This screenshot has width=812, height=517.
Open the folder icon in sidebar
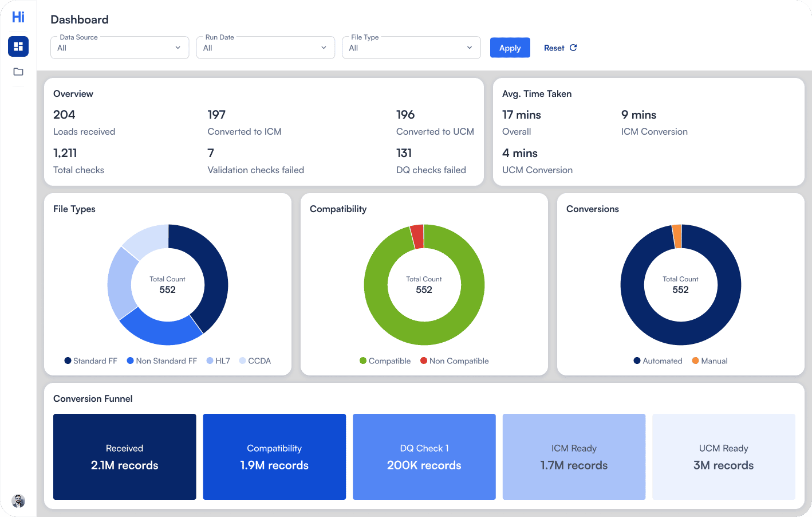click(x=18, y=72)
